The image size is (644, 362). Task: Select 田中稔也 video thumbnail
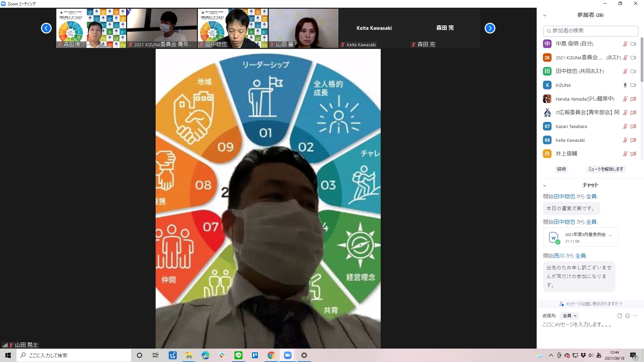[x=233, y=28]
